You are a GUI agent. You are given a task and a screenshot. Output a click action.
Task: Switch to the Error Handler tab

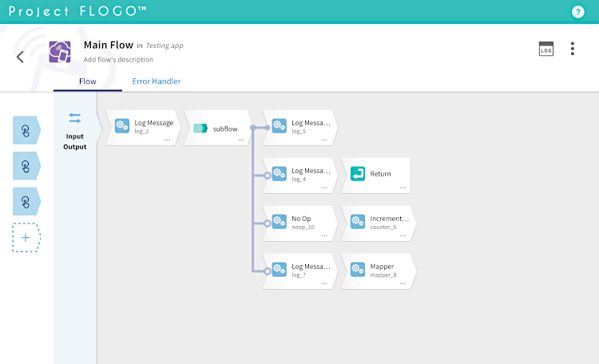(x=157, y=81)
